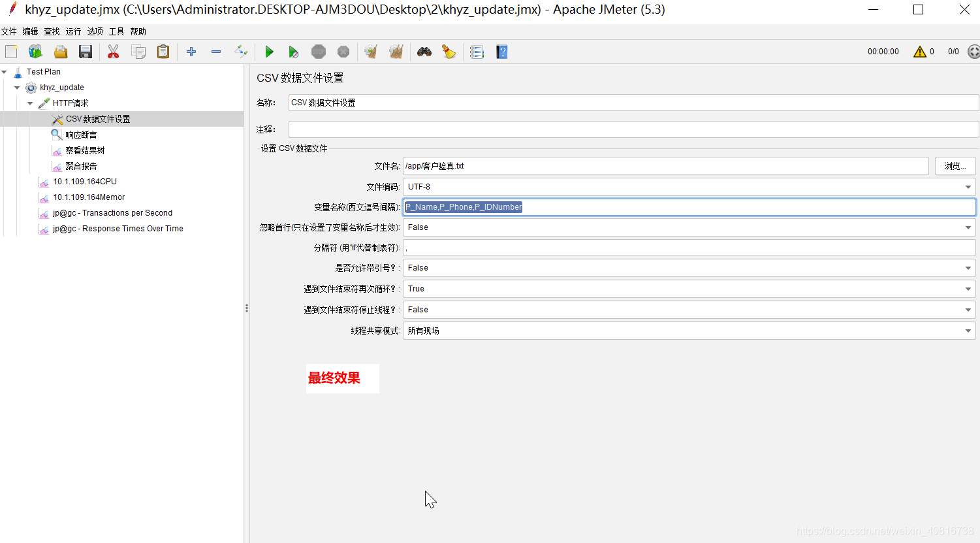Screen dimensions: 980x543
Task: Click the Clear results broom icon
Action: 371,52
